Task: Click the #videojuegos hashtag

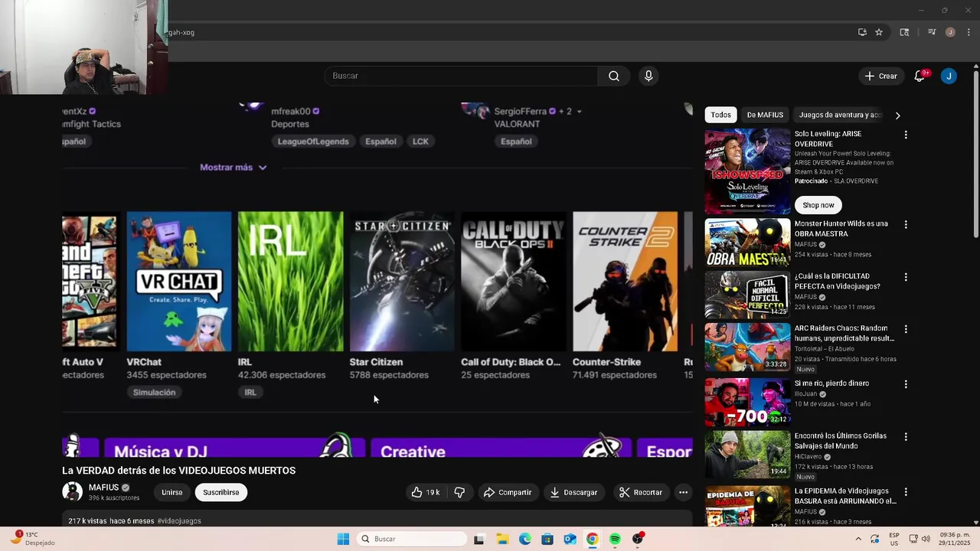Action: click(x=179, y=521)
